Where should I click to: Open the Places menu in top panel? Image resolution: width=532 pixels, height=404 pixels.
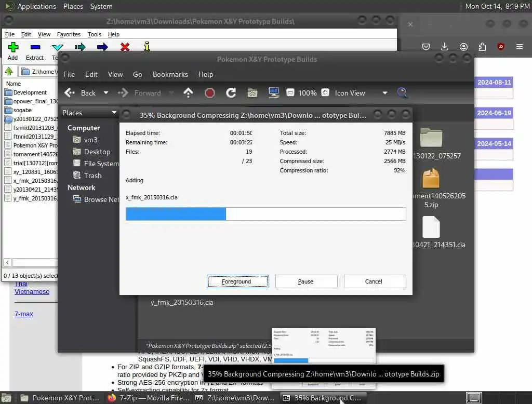(x=73, y=6)
